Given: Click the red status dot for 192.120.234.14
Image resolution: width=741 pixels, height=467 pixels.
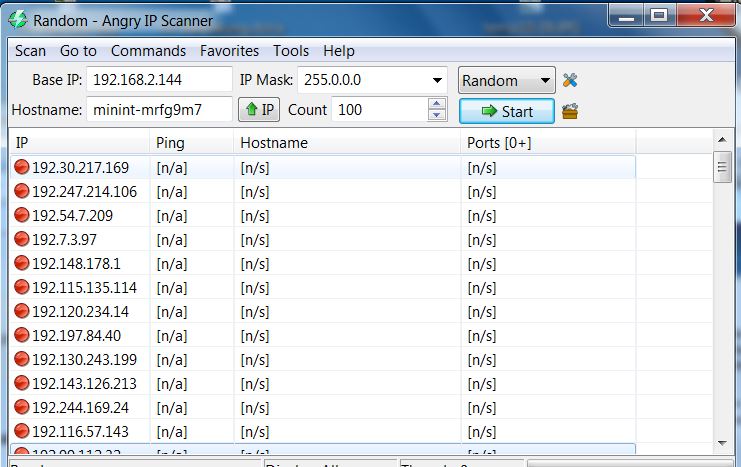Looking at the screenshot, I should [22, 311].
